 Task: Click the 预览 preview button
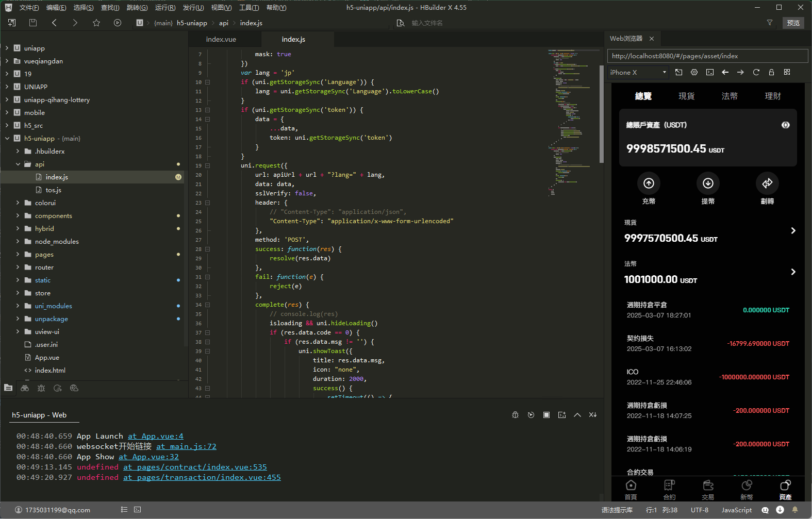click(793, 23)
